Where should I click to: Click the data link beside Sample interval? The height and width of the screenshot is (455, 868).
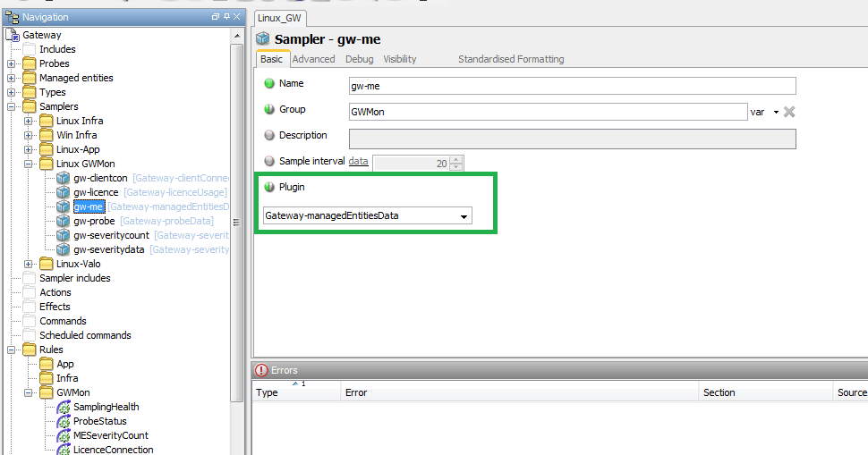tap(358, 161)
